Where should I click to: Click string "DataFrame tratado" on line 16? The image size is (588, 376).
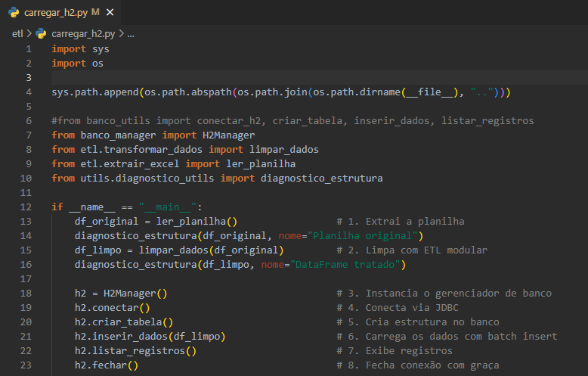coord(345,265)
